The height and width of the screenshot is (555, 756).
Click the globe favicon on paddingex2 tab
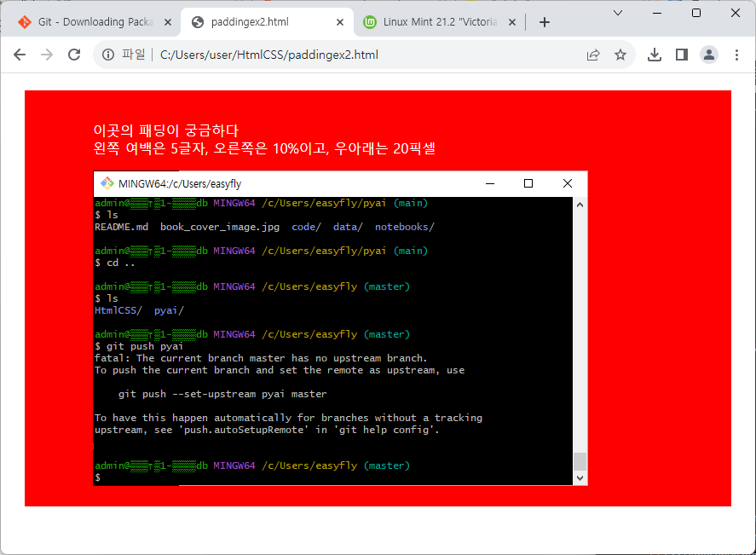(x=198, y=22)
